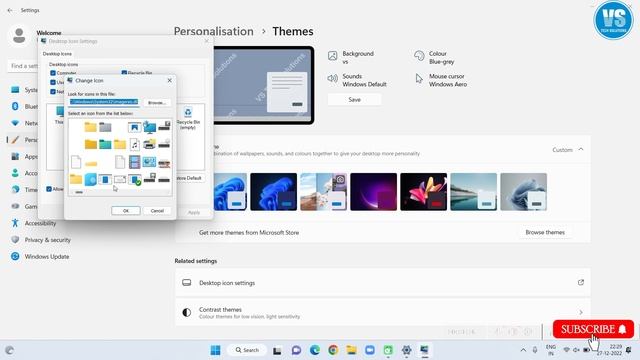Open the Colour Blue-grey setting
The width and height of the screenshot is (640, 360).
[x=434, y=58]
